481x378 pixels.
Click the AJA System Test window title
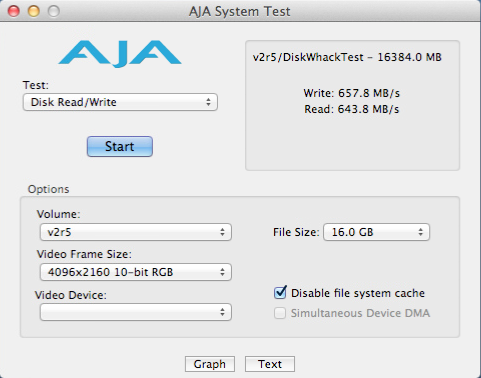coord(239,11)
